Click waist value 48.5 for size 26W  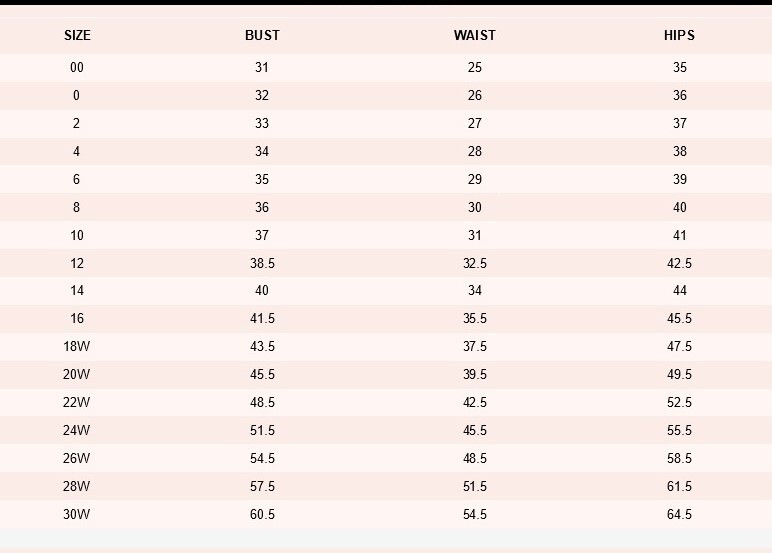[475, 459]
